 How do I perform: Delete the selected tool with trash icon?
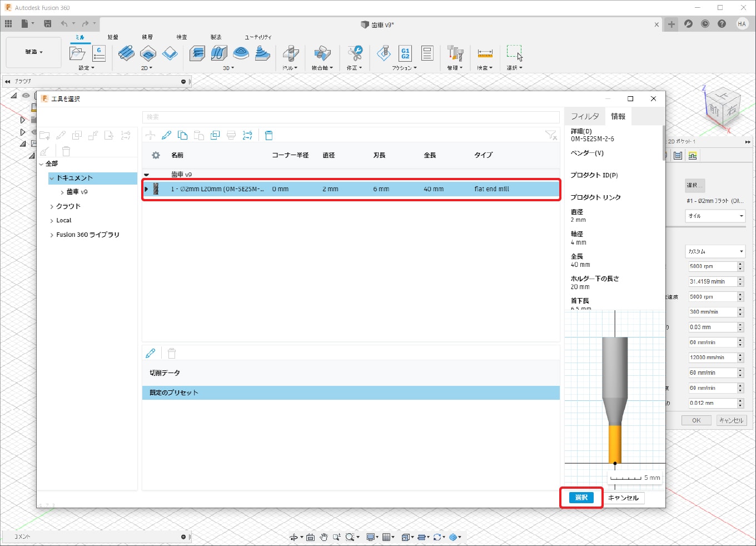[269, 135]
